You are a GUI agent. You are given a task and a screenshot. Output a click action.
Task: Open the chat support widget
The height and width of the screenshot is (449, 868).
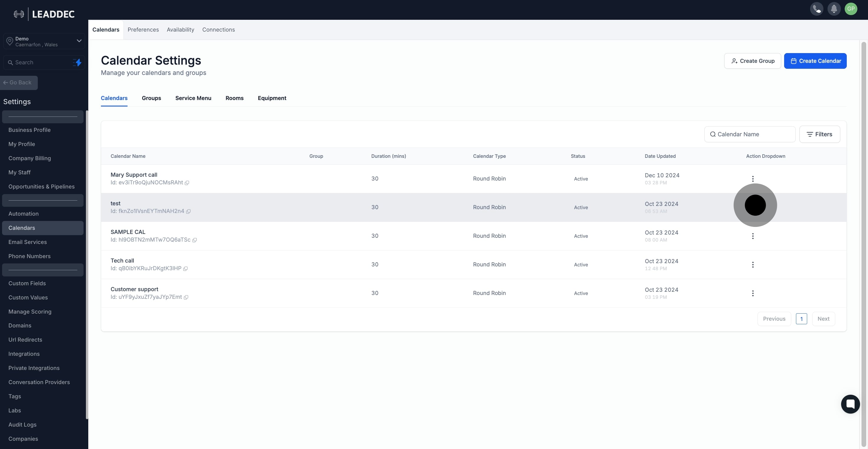pos(850,404)
